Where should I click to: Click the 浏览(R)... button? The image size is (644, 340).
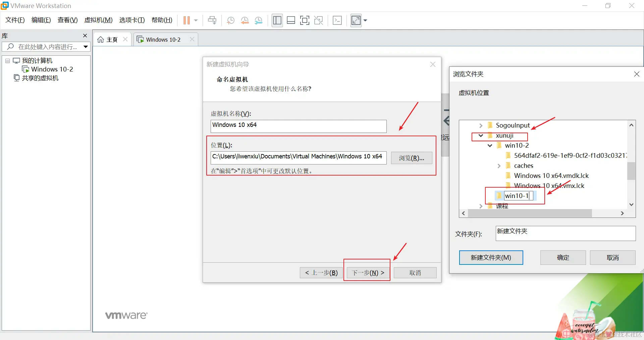coord(412,158)
